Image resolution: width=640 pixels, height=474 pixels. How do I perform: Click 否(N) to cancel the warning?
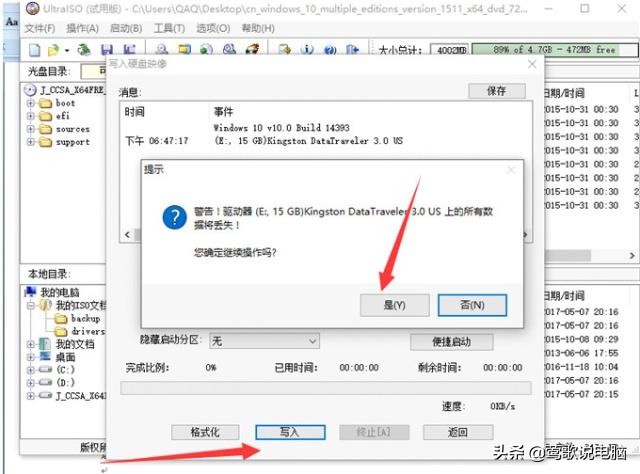(x=472, y=305)
